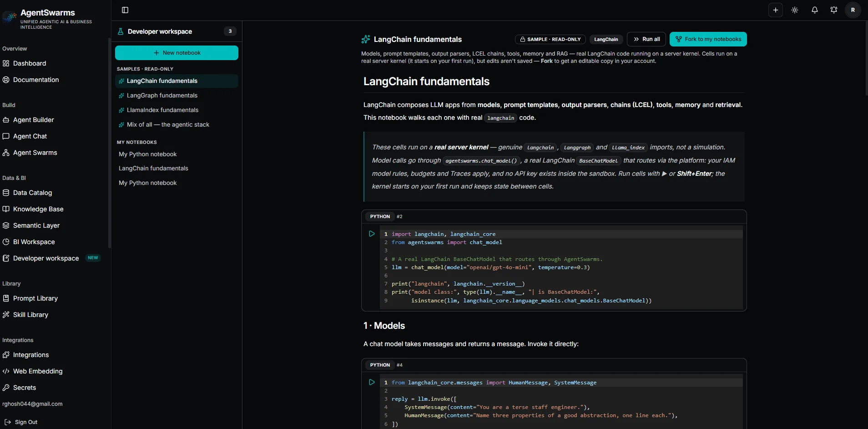Select LangGraph fundamentals sample notebook
868x429 pixels.
177,96
